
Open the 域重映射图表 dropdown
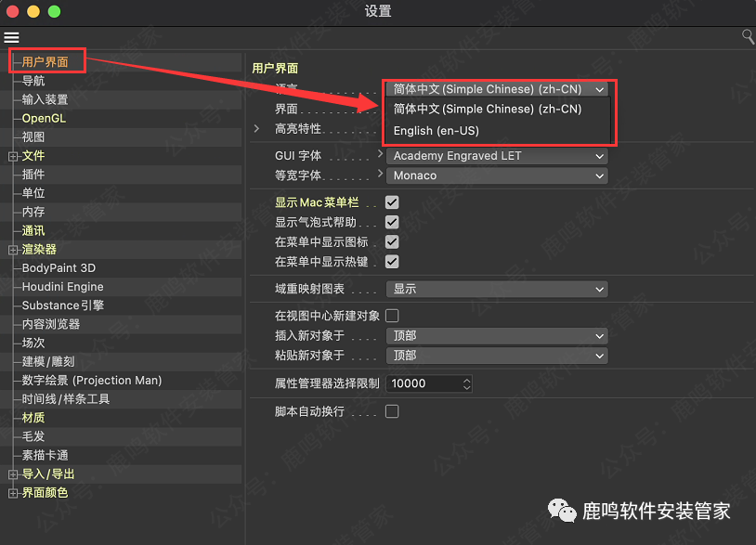(x=496, y=290)
